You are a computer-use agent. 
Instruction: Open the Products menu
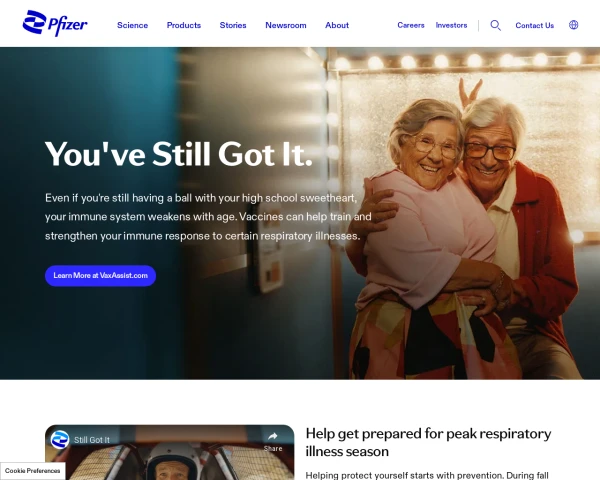(184, 25)
